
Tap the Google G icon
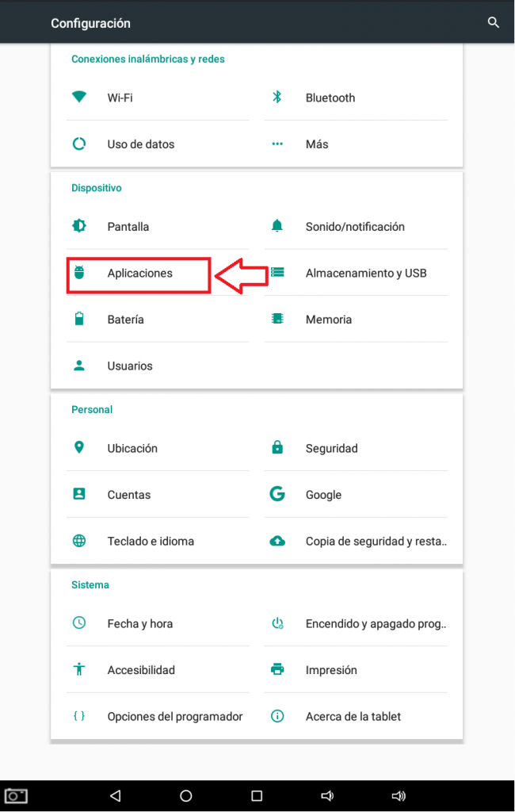click(x=277, y=494)
